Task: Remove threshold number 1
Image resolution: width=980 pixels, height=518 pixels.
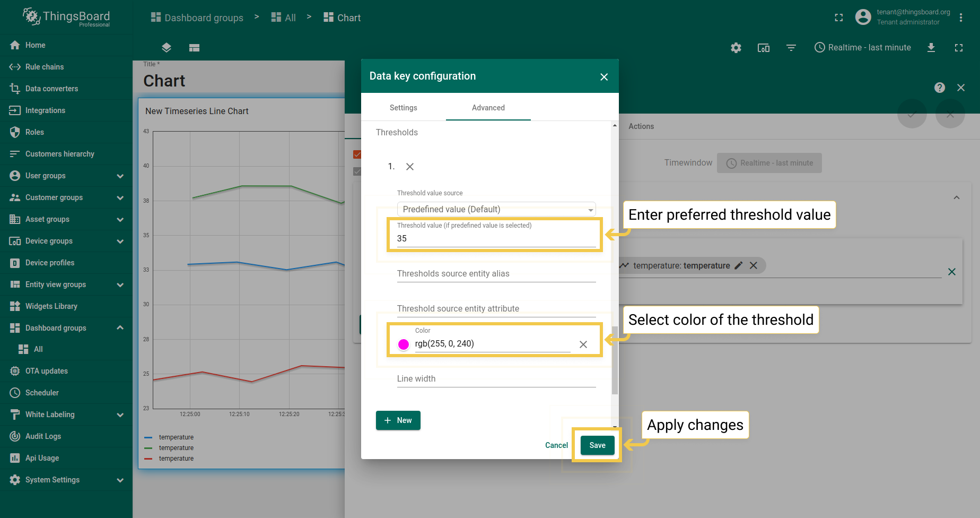Action: [x=410, y=167]
